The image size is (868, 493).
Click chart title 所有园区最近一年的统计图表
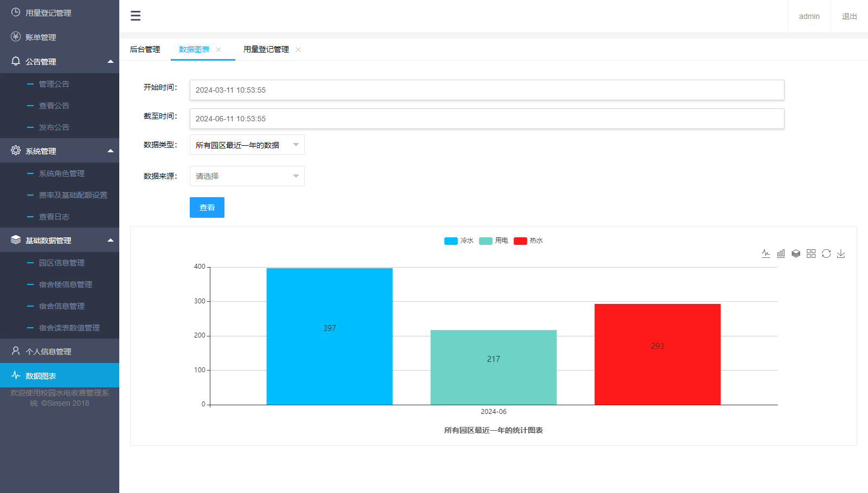pyautogui.click(x=493, y=430)
